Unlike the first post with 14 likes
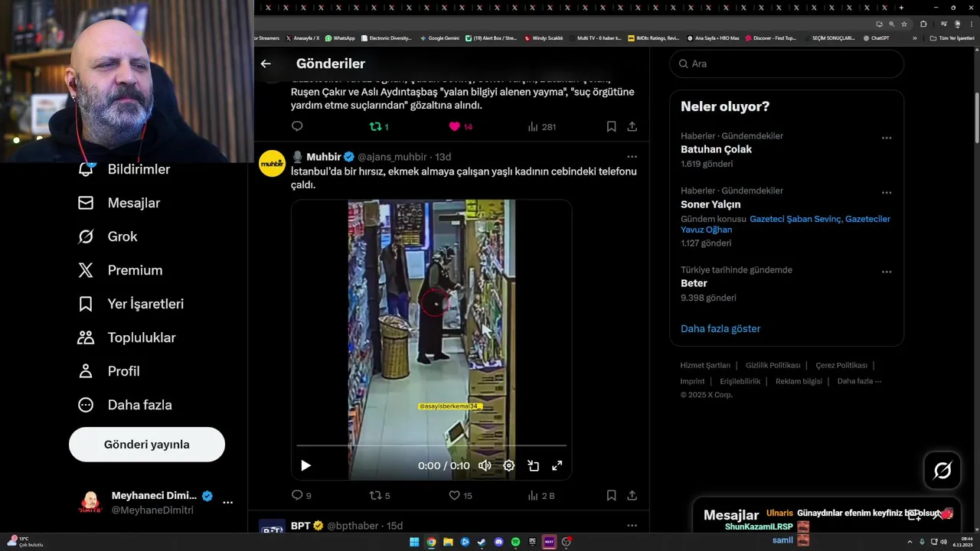 pyautogui.click(x=461, y=126)
